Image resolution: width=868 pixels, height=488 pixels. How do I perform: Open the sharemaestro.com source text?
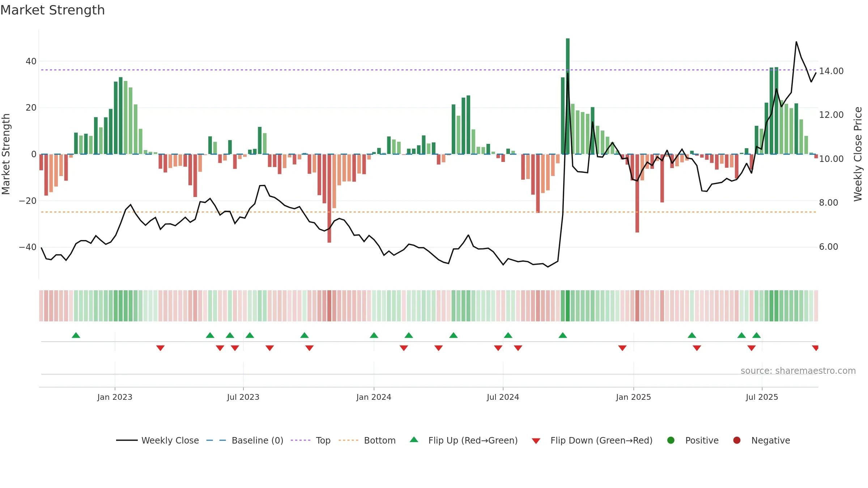(798, 371)
